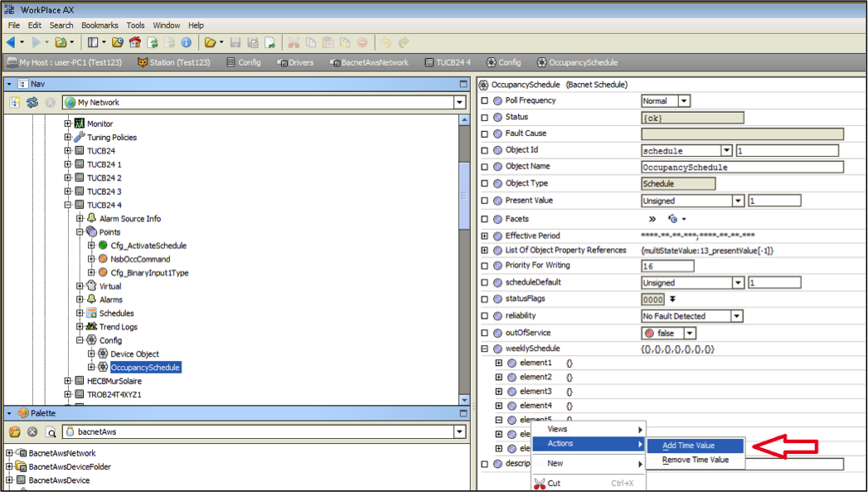Expand element1 of weeklySchedule

click(x=499, y=363)
